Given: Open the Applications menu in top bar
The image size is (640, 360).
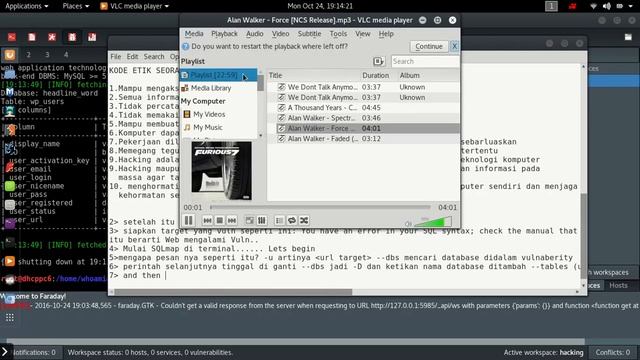Looking at the screenshot, I should pos(27,6).
